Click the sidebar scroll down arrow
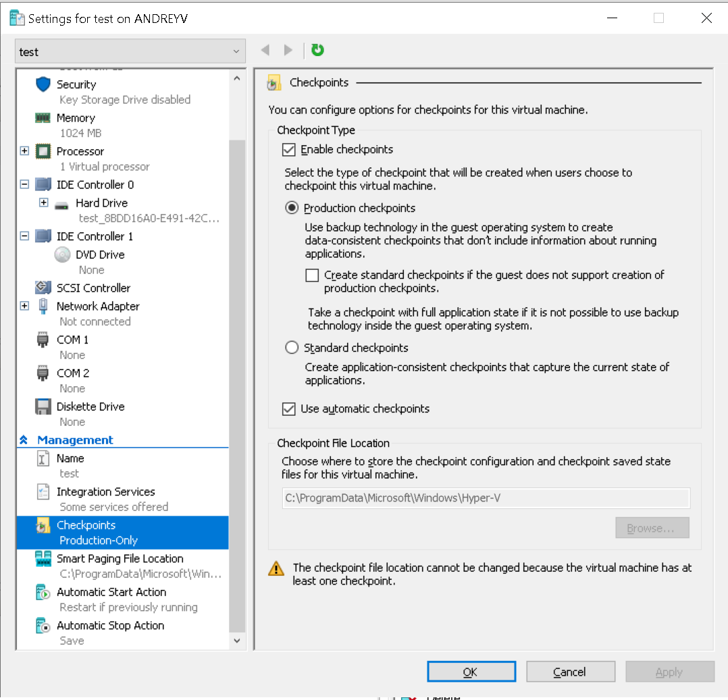Viewport: 728px width, 700px height. click(x=237, y=641)
